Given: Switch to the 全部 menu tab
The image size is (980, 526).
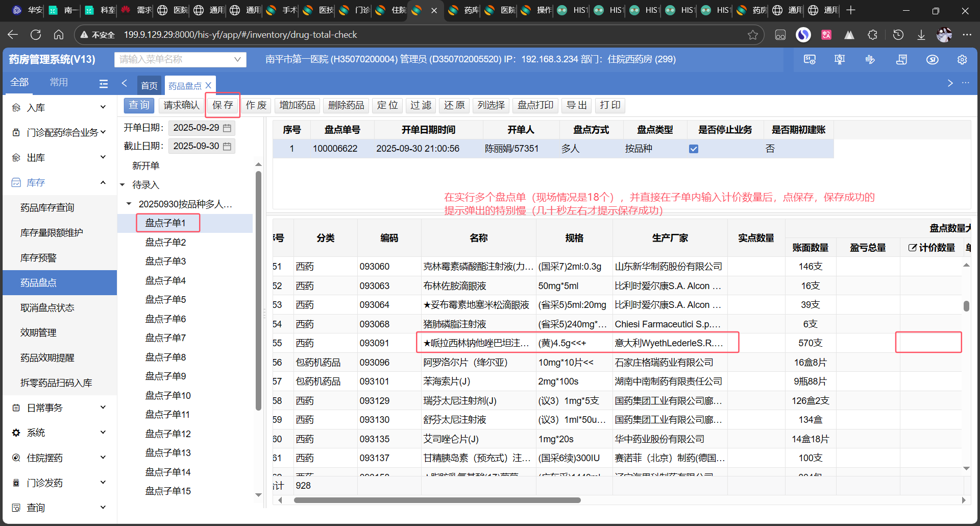Looking at the screenshot, I should [x=19, y=83].
